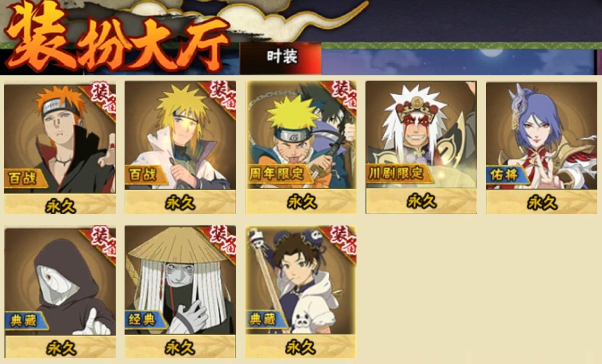Open the 周年限定 Naruto and Sasuke costume
This screenshot has width=602, height=364.
[x=301, y=147]
